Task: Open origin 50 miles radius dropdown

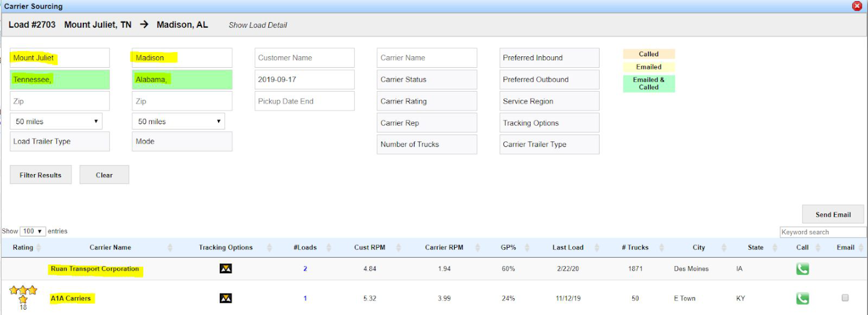Action: 56,121
